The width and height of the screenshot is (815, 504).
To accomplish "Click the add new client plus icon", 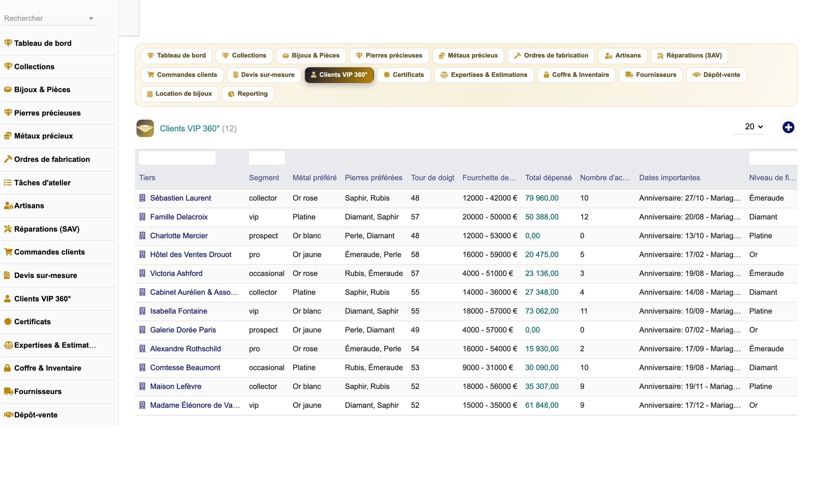I will click(x=788, y=127).
